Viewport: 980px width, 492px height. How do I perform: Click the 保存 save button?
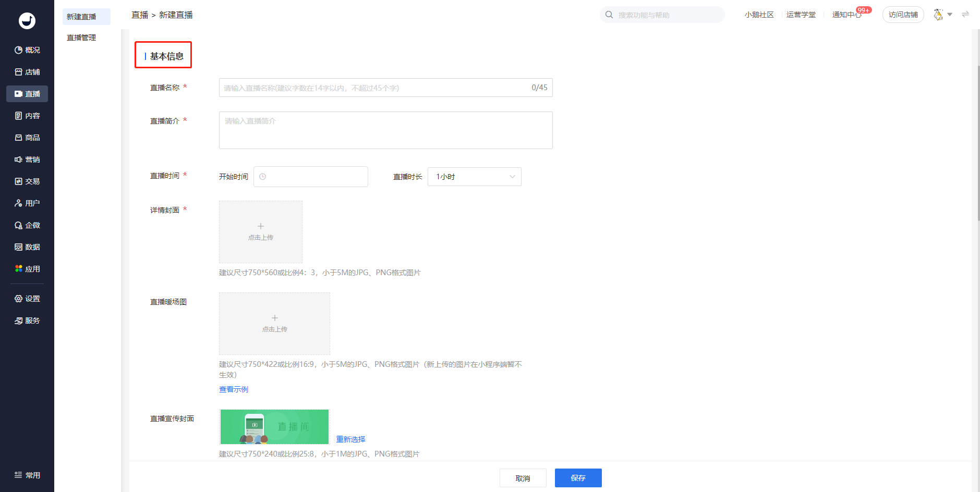coord(578,478)
